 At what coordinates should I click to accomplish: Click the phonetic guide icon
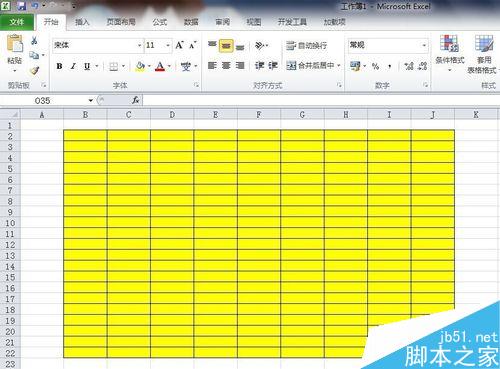click(186, 66)
